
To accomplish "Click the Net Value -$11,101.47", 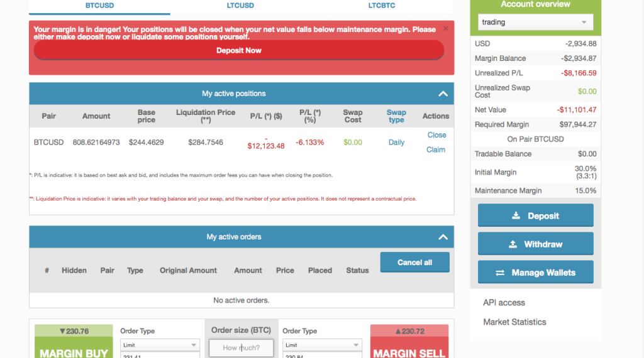I will click(577, 110).
